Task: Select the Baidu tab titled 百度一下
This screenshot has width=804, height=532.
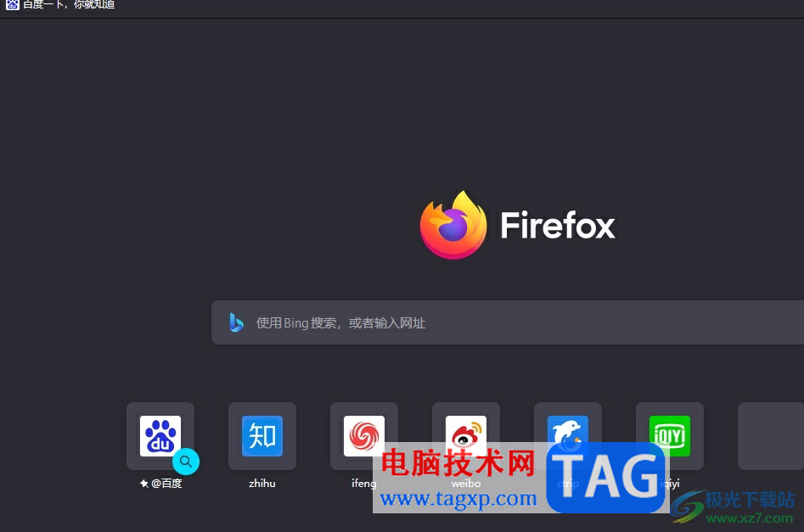Action: [x=60, y=5]
